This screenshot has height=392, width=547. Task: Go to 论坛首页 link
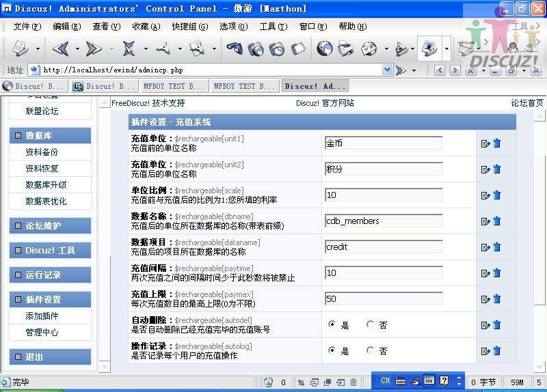[526, 103]
